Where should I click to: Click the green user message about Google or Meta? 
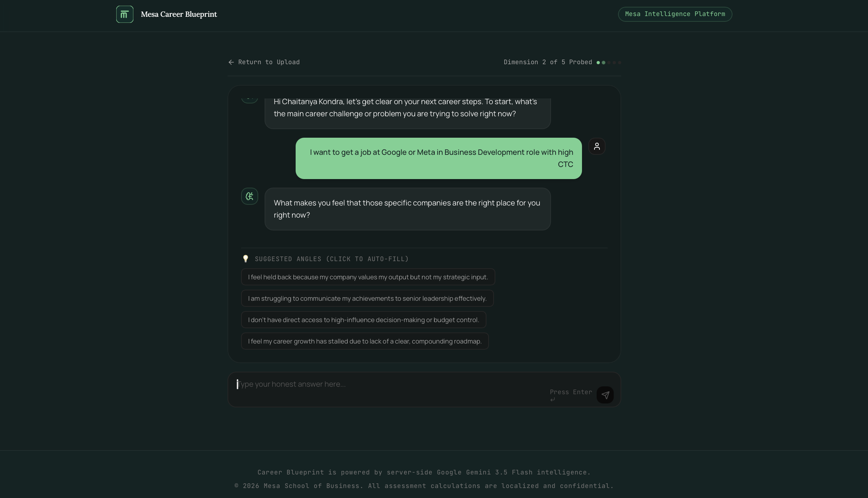[x=439, y=158]
